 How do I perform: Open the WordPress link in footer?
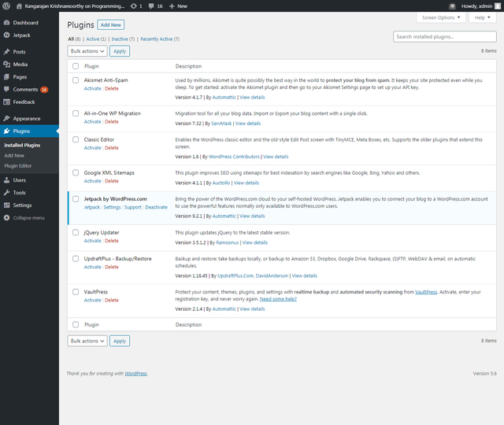tap(135, 373)
